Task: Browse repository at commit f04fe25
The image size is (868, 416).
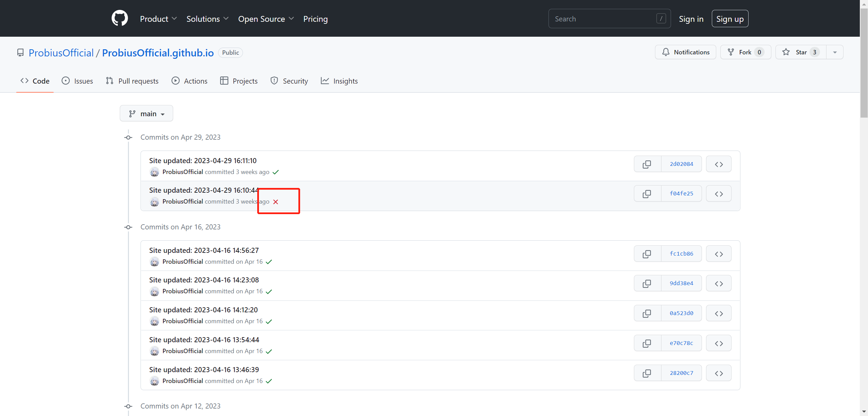Action: [x=718, y=194]
